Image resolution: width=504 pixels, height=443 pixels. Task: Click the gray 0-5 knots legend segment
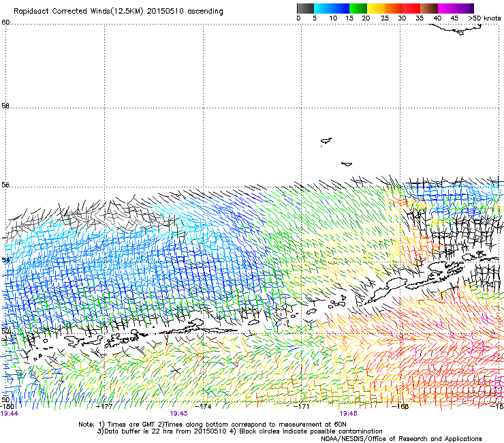[305, 8]
